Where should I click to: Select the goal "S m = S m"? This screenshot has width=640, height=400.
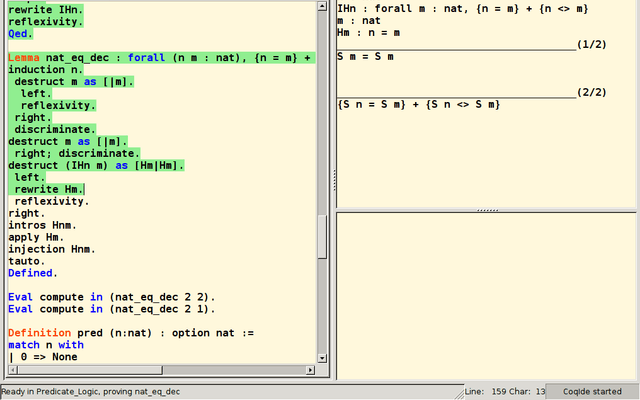coord(365,56)
